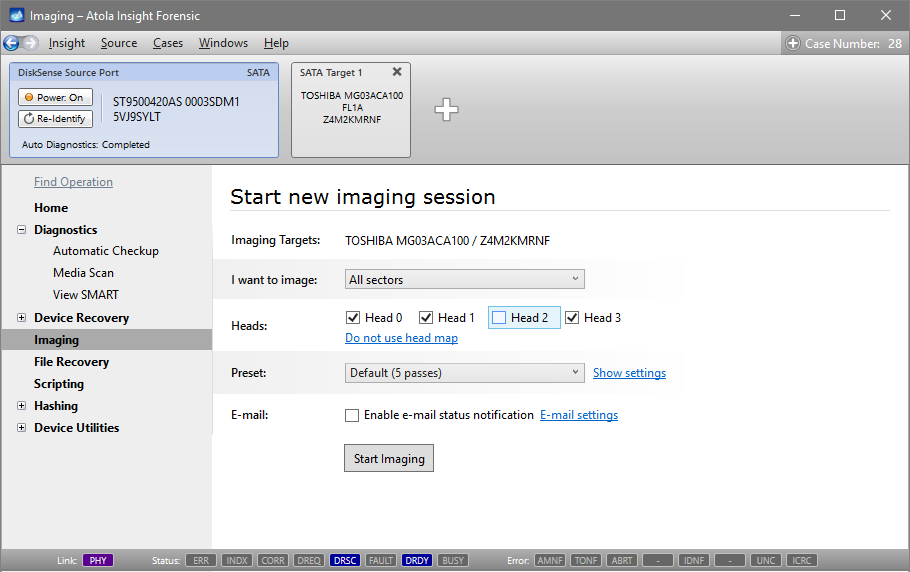Click the Find Operation link

click(x=73, y=182)
